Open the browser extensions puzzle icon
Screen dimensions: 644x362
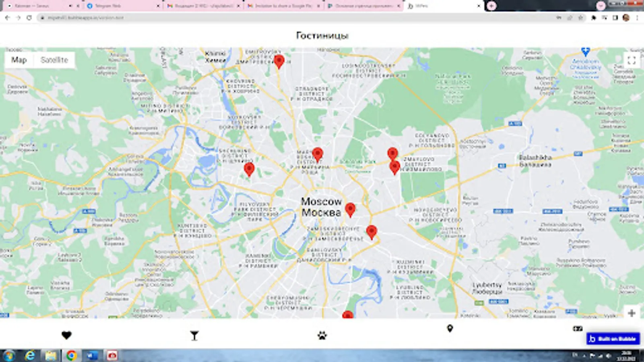tap(594, 18)
